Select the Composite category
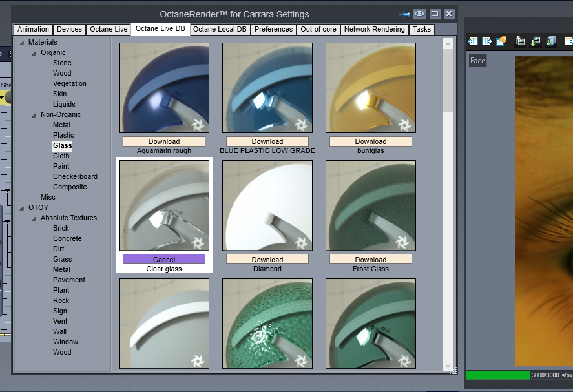This screenshot has height=392, width=573. pos(70,187)
